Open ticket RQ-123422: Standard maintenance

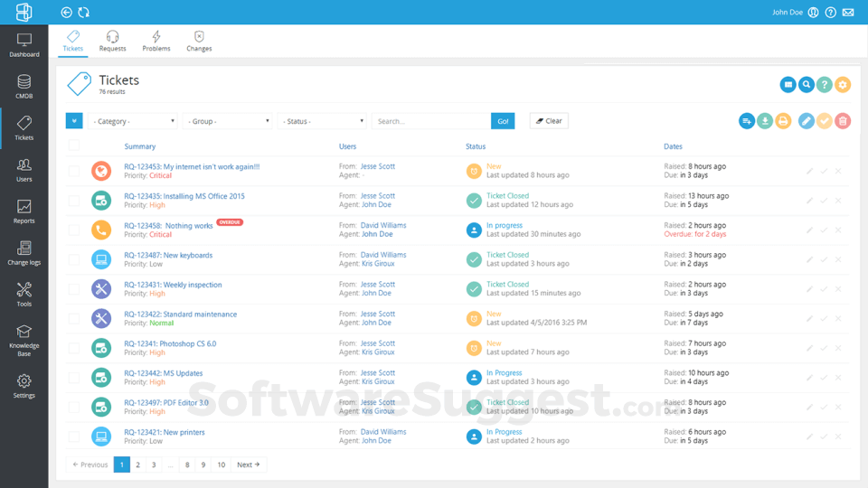pos(181,314)
